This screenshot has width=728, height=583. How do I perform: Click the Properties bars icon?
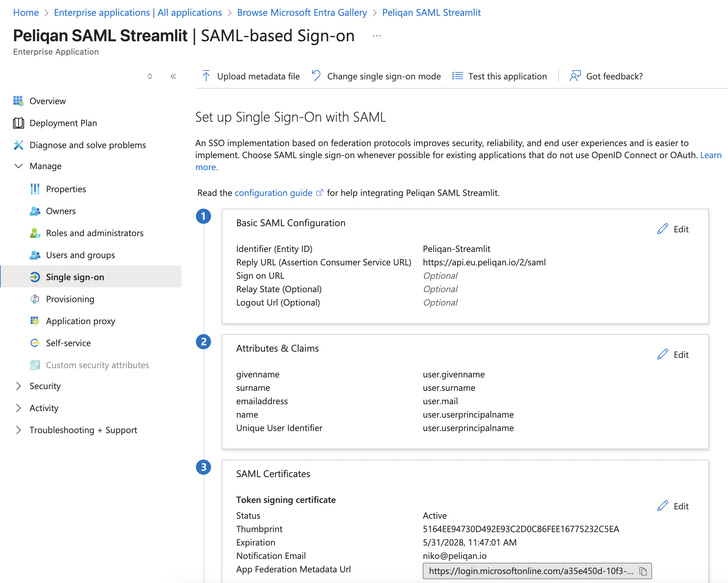pyautogui.click(x=35, y=189)
